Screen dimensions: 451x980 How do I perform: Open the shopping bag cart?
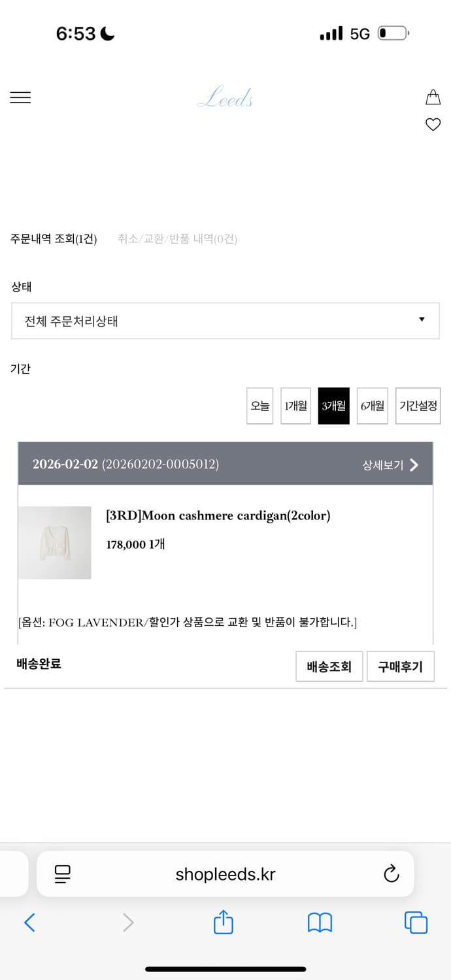(433, 97)
